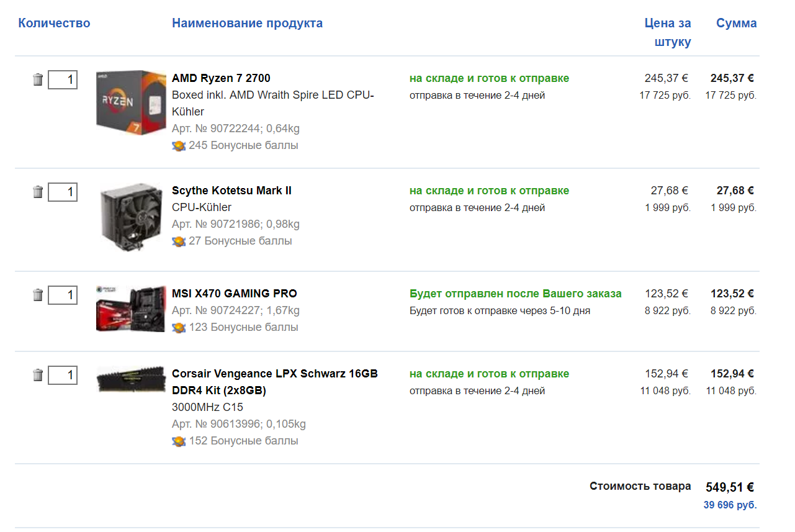
Task: Open Scythe Kotetsu Mark II product page
Action: pos(231,191)
